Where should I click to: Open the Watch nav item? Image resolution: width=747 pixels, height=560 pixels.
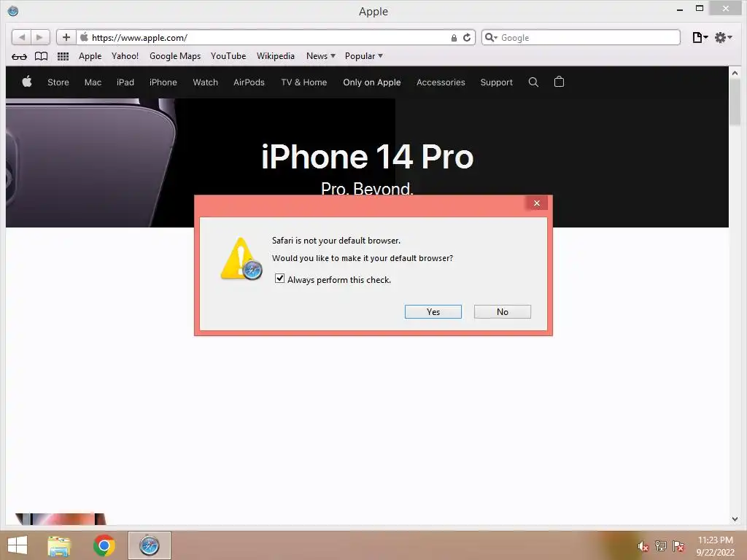point(205,82)
